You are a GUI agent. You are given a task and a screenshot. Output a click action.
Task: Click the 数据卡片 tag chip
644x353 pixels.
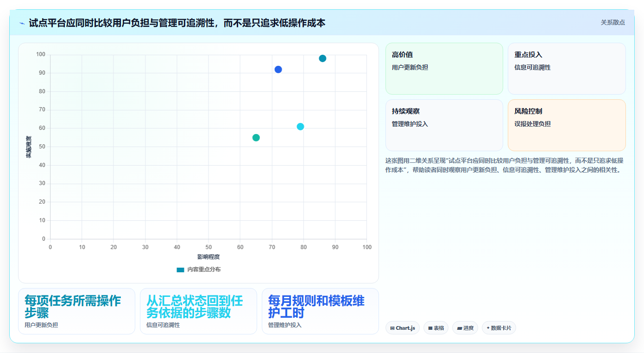coord(499,328)
